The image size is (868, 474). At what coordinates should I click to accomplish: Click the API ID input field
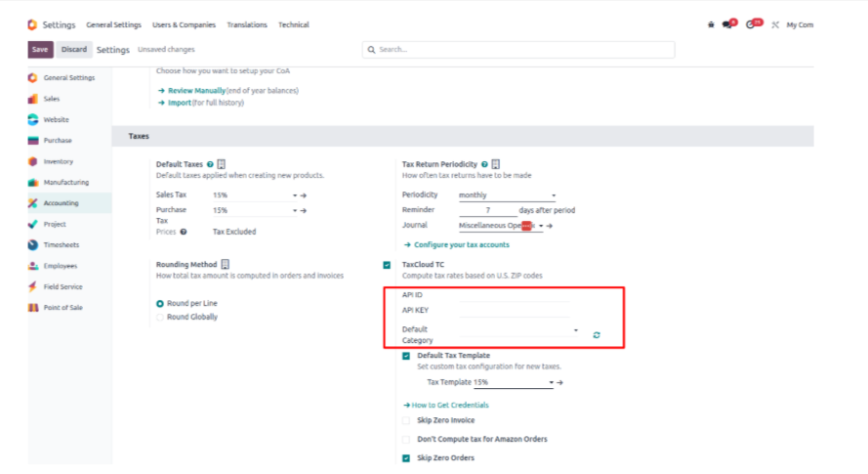pyautogui.click(x=515, y=295)
